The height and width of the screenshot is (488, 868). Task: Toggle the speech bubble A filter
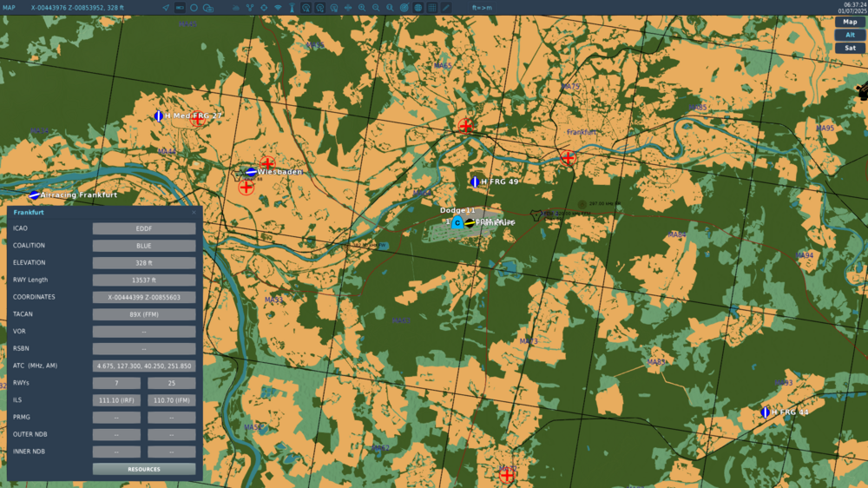click(x=306, y=8)
